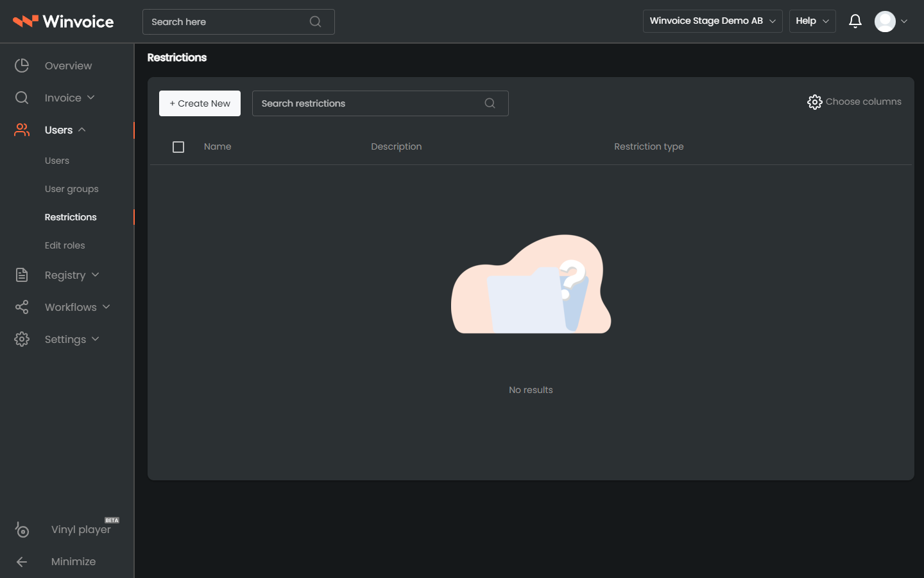Image resolution: width=924 pixels, height=578 pixels.
Task: Toggle the select-all checkbox in table header
Action: click(178, 147)
